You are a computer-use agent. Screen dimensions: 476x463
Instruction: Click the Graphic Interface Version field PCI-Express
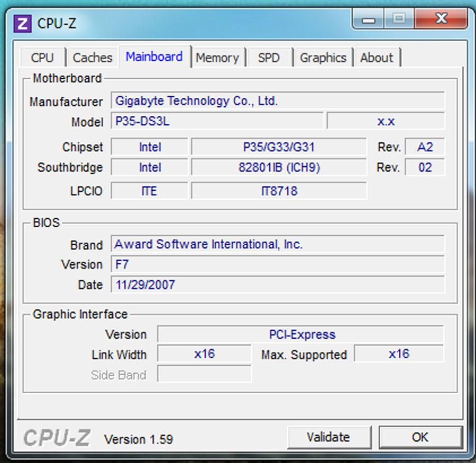301,334
